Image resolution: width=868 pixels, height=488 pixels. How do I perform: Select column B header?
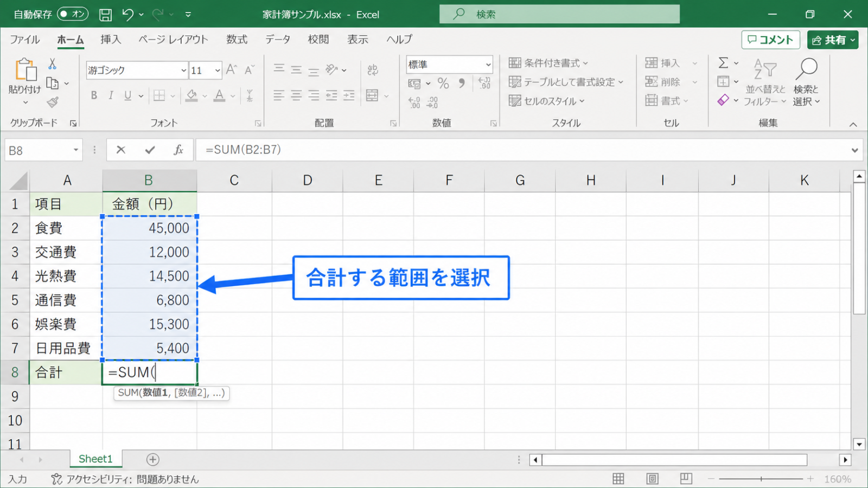point(149,181)
